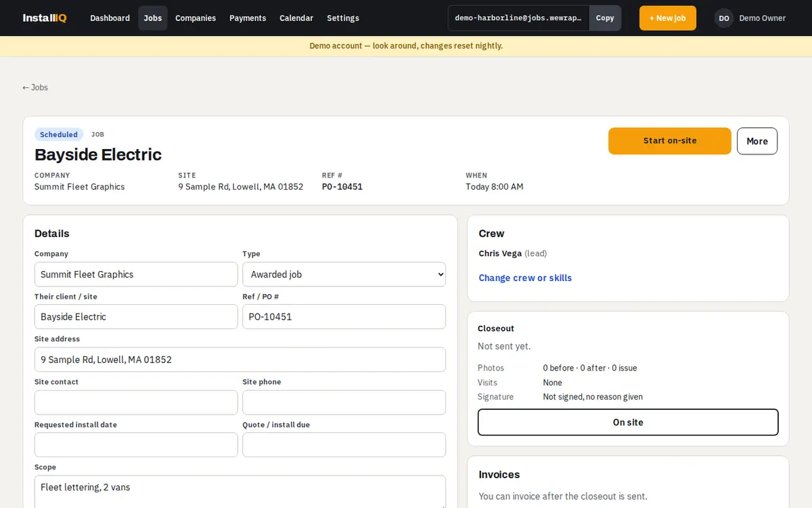812x508 pixels.
Task: Click the InstallIQ logo
Action: pyautogui.click(x=45, y=18)
